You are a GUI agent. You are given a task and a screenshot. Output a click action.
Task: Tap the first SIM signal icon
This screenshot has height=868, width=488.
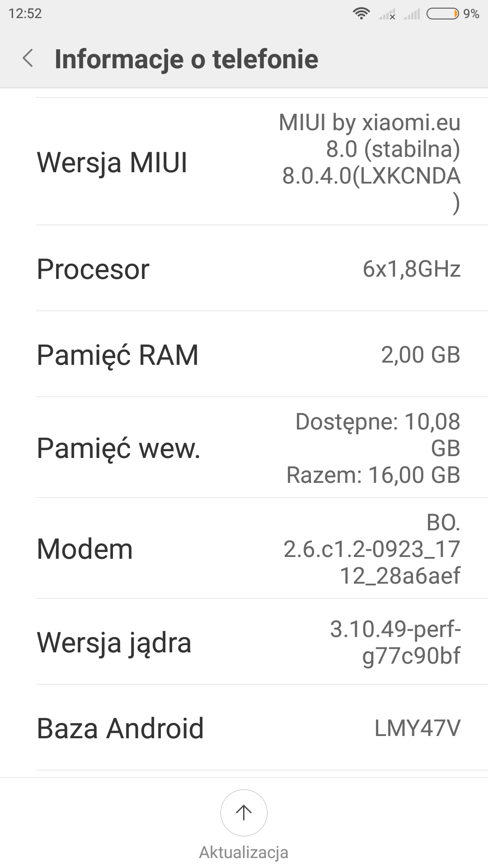pyautogui.click(x=387, y=15)
